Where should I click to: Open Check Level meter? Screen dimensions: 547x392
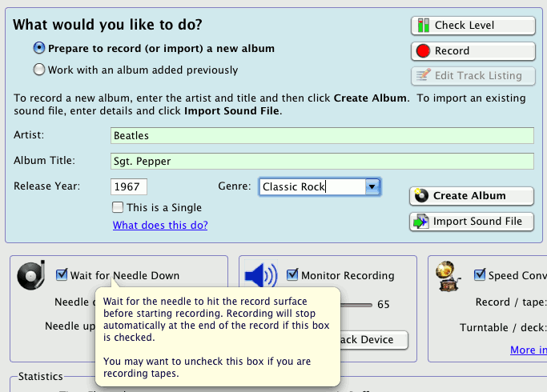coord(473,26)
